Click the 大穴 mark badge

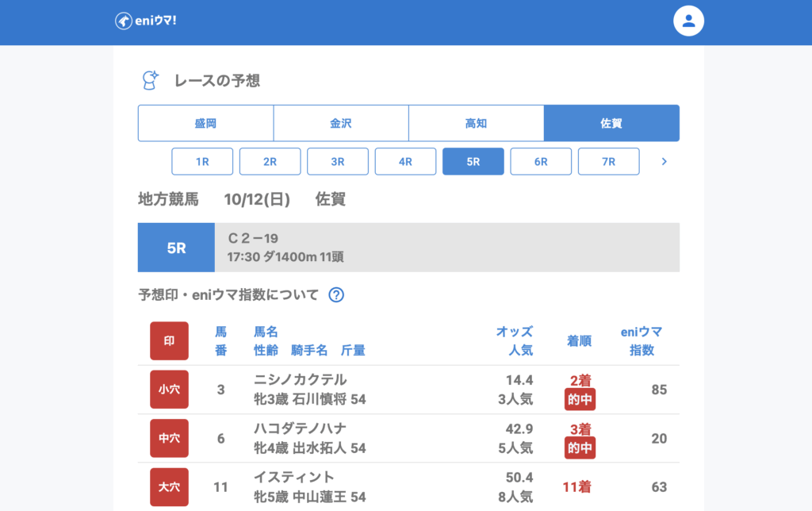(x=169, y=486)
